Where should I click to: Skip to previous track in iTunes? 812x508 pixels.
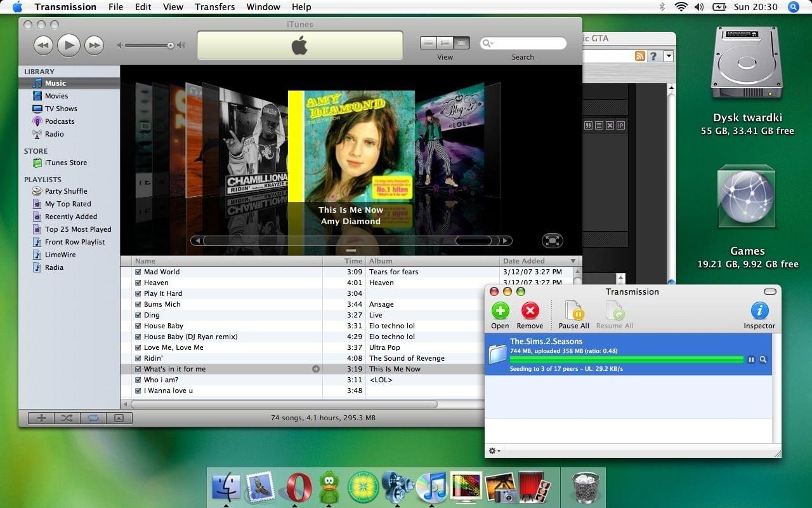(x=43, y=45)
